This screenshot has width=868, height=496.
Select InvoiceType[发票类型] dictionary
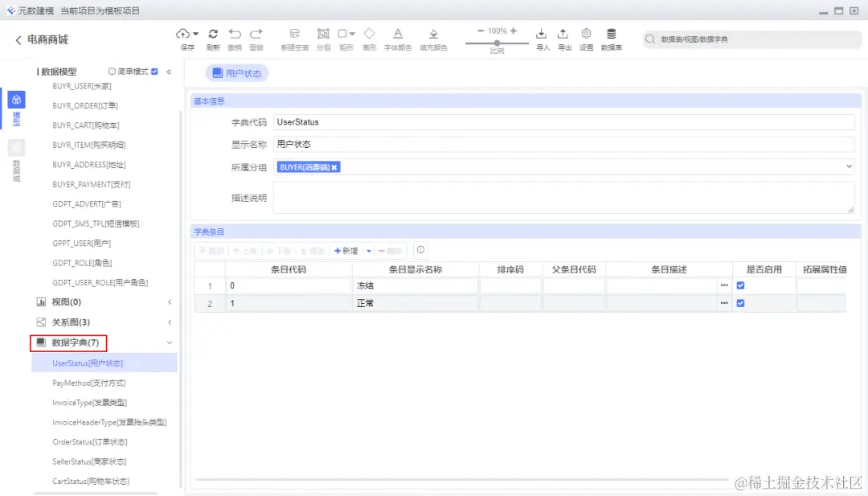pos(89,403)
